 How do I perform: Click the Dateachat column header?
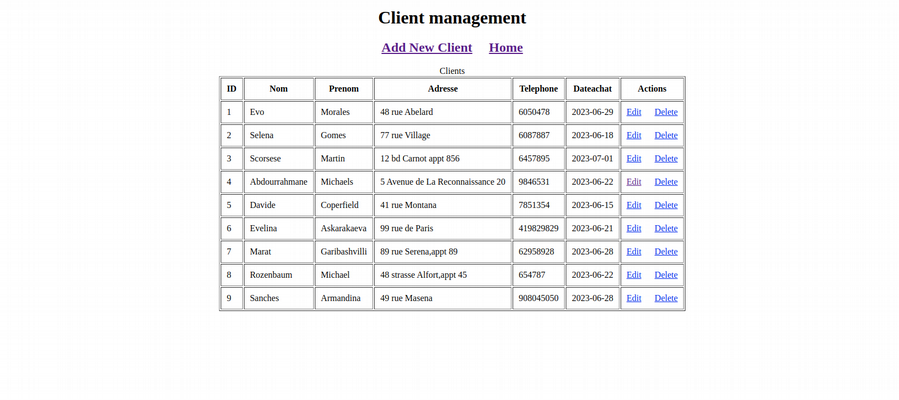592,89
